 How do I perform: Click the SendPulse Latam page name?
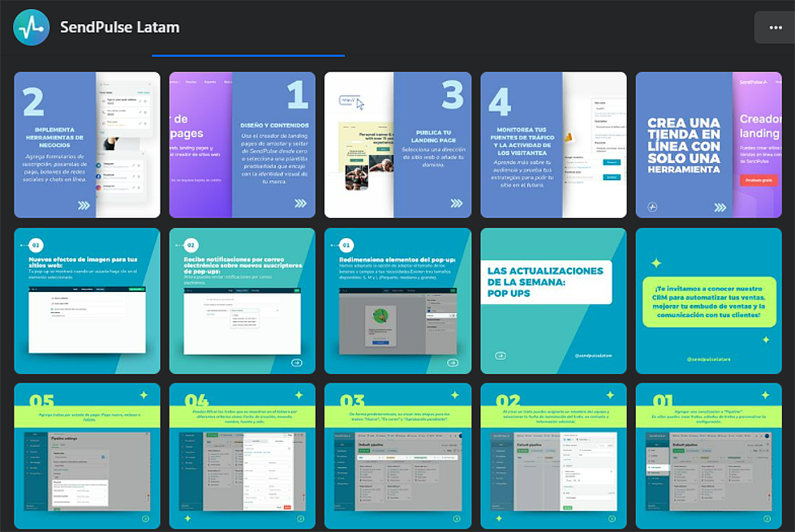120,28
